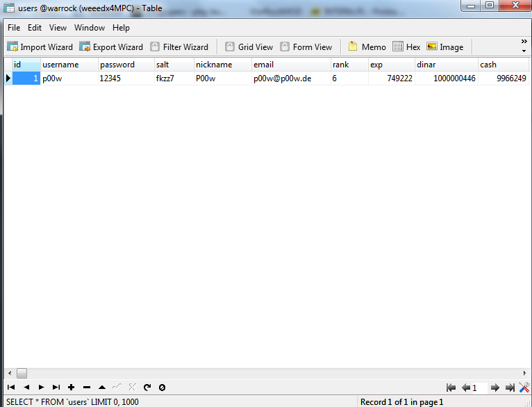Click the id column header
The width and height of the screenshot is (532, 407).
pos(26,65)
